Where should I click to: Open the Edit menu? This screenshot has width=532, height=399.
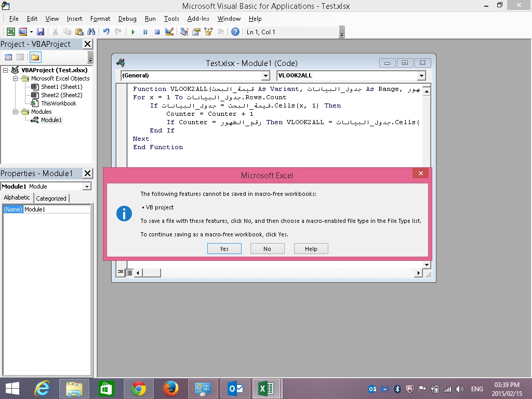[x=32, y=19]
